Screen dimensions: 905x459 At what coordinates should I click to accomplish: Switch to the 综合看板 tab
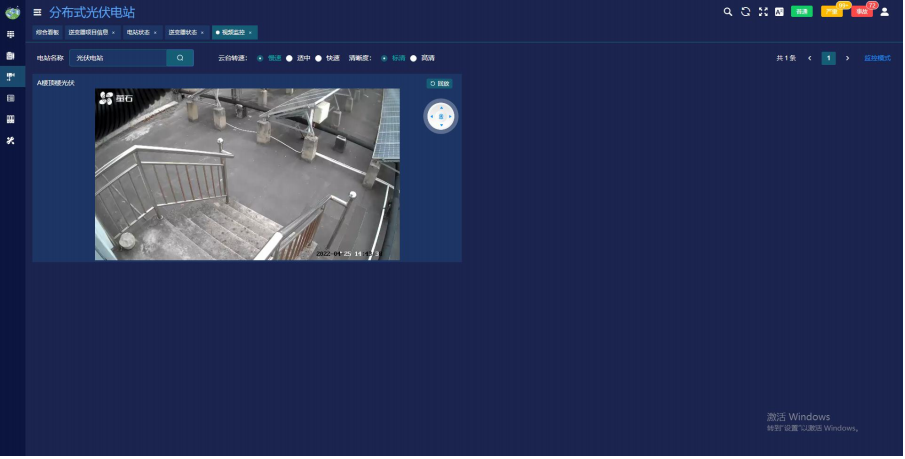[47, 33]
